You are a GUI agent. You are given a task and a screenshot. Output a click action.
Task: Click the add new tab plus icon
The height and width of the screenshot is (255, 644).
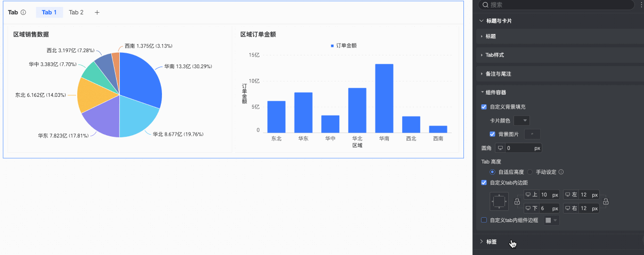[x=97, y=12]
